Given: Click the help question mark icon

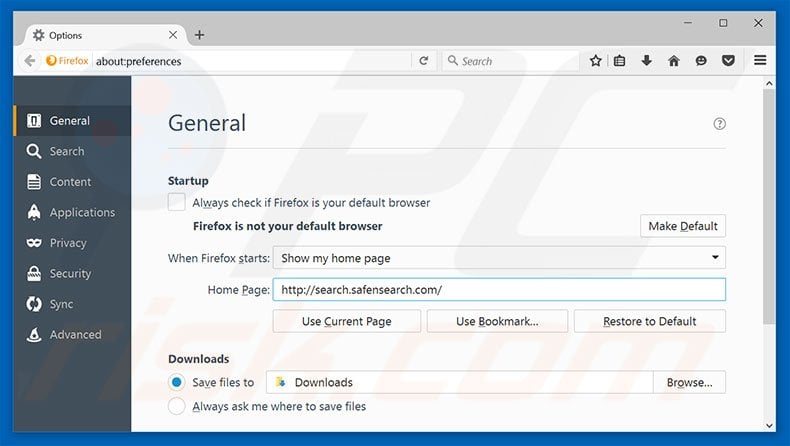Looking at the screenshot, I should point(719,123).
